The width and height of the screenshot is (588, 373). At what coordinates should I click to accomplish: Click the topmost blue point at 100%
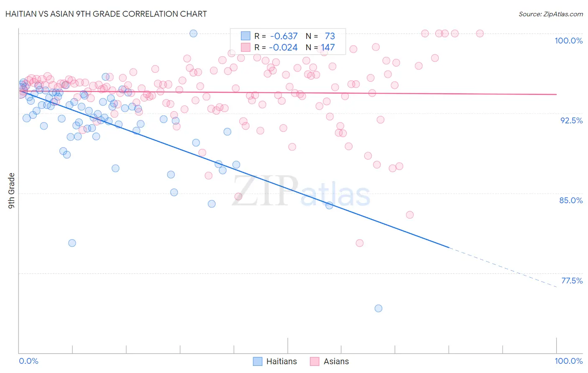click(x=194, y=33)
